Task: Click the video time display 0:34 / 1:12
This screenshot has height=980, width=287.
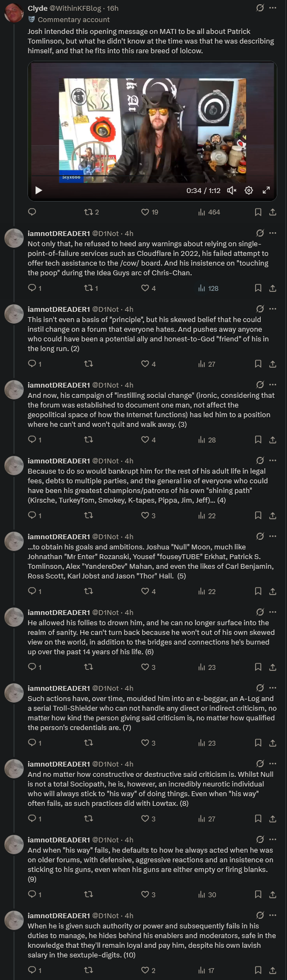Action: pyautogui.click(x=204, y=190)
